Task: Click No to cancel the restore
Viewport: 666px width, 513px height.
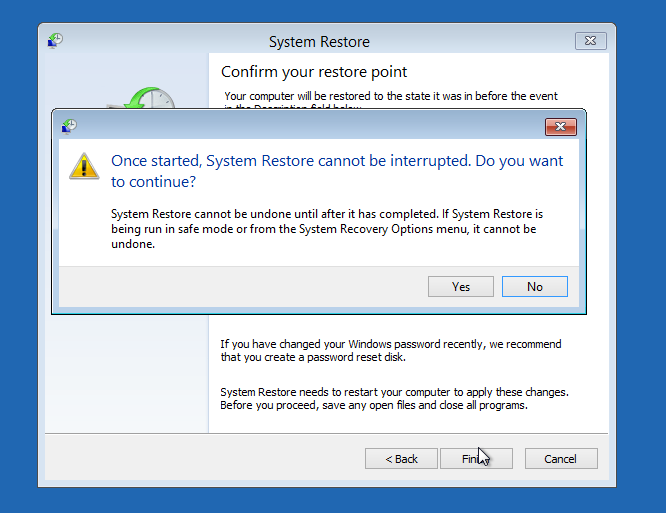Action: (x=534, y=287)
